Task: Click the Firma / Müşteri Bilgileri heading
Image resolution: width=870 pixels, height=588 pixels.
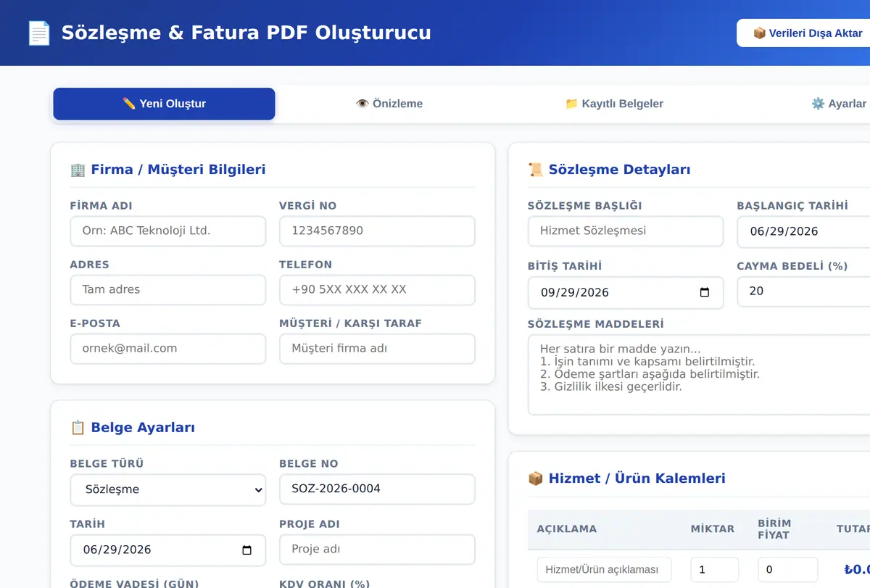Action: click(178, 170)
